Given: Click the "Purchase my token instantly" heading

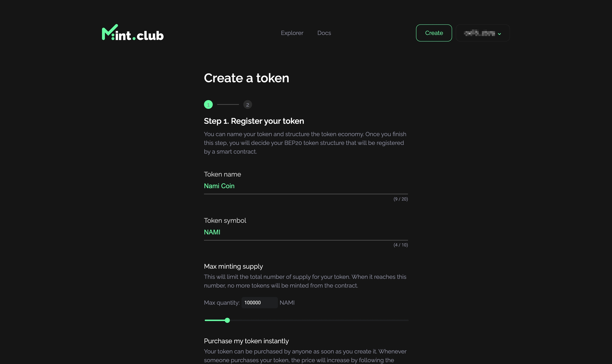Looking at the screenshot, I should (246, 341).
